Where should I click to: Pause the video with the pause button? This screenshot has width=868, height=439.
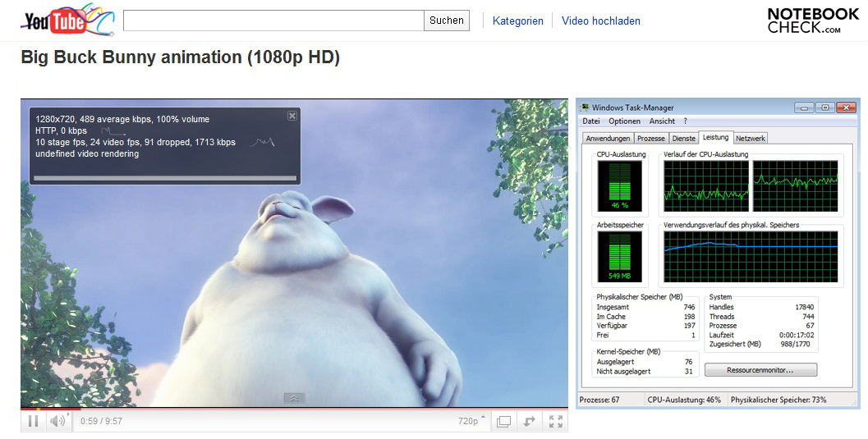pos(33,421)
